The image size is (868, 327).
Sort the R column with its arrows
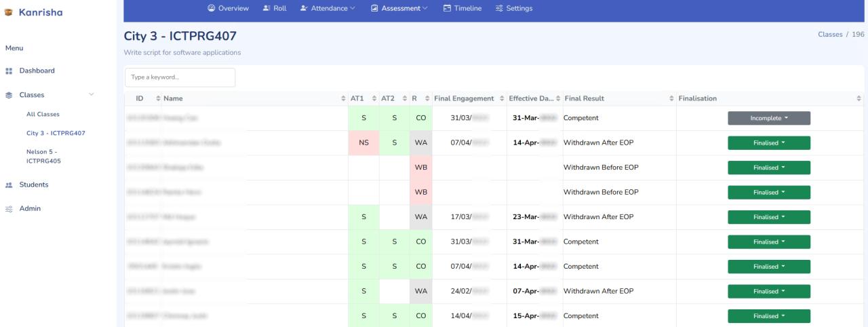(427, 99)
